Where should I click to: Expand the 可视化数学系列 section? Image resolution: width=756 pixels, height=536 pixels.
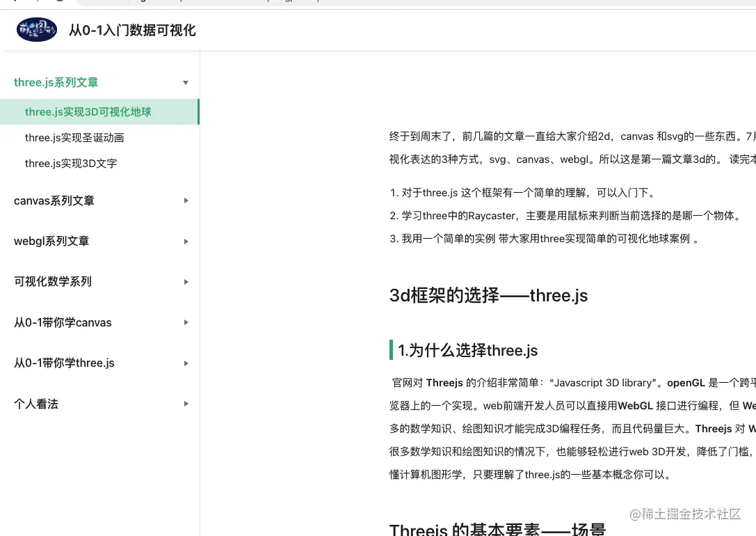coord(186,282)
